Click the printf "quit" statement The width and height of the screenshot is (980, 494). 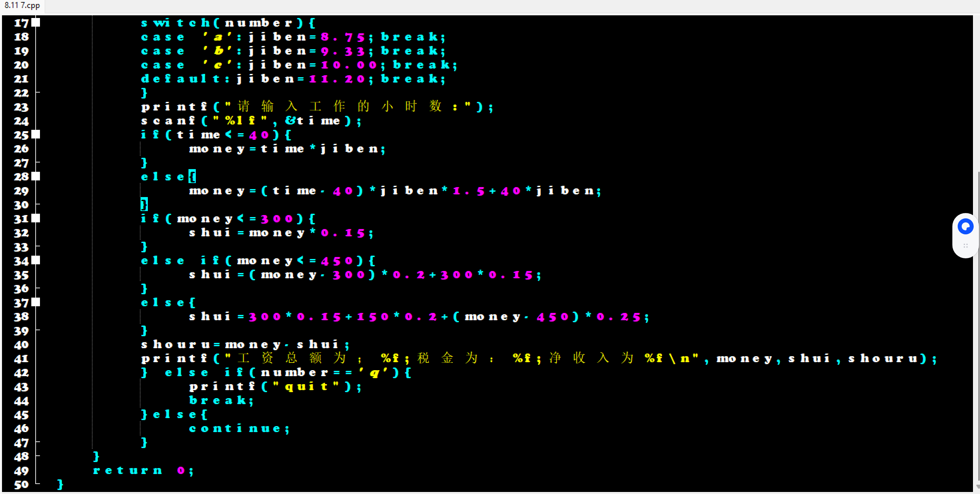click(275, 387)
